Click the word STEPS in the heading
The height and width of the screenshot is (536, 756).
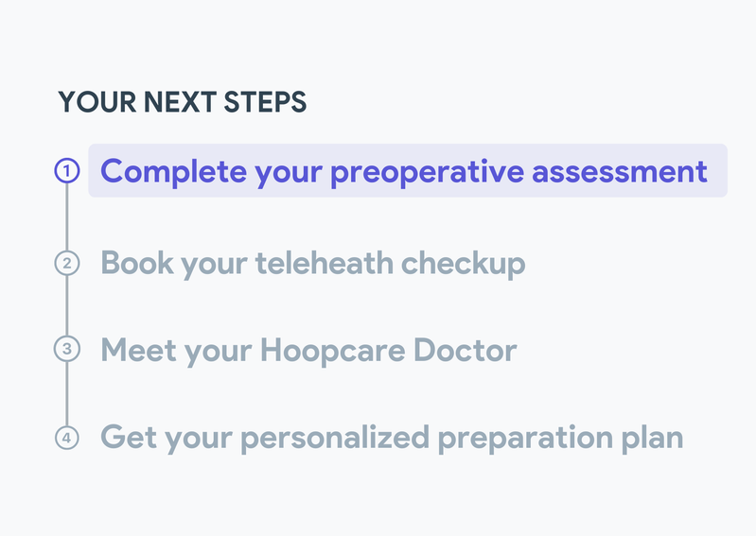265,101
